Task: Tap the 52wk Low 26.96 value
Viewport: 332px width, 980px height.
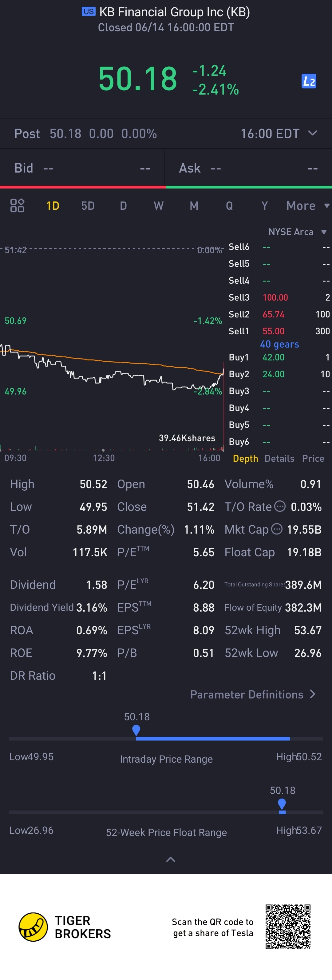Action: 308,653
